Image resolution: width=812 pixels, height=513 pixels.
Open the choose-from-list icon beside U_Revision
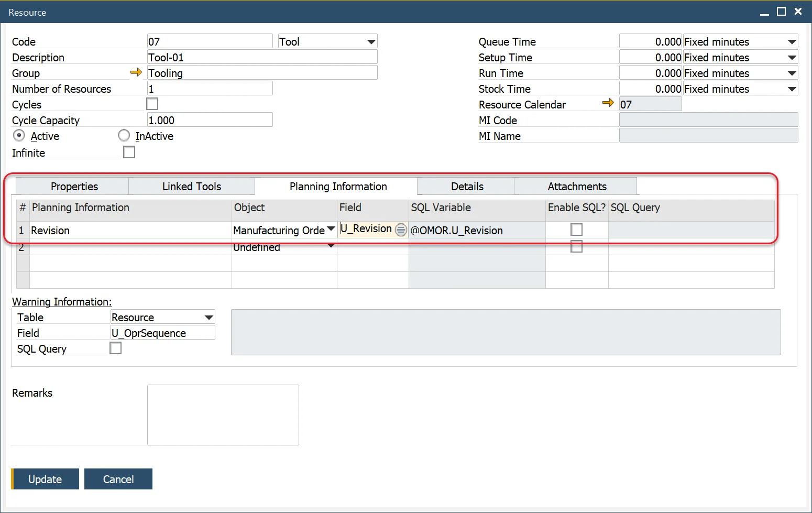click(x=400, y=230)
